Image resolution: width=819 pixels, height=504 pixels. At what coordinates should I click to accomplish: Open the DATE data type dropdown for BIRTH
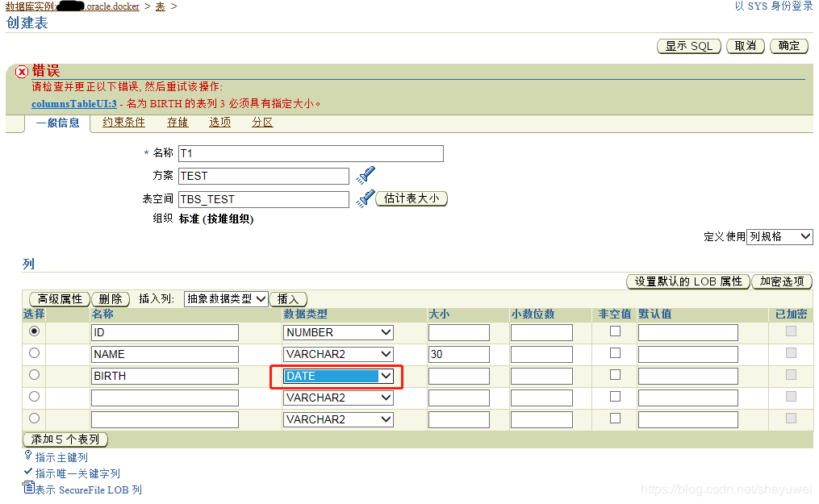338,376
